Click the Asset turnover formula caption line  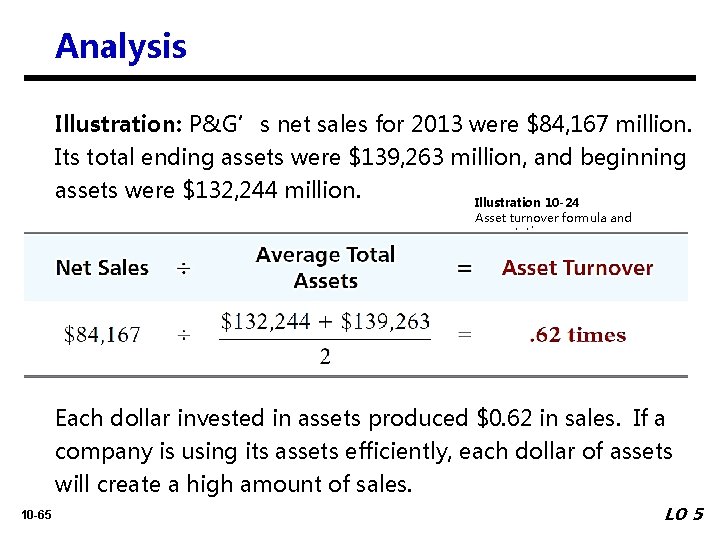[x=553, y=217]
